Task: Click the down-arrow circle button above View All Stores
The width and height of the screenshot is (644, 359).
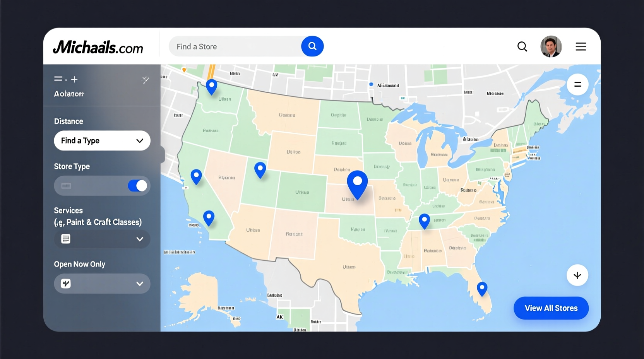Action: click(x=577, y=275)
